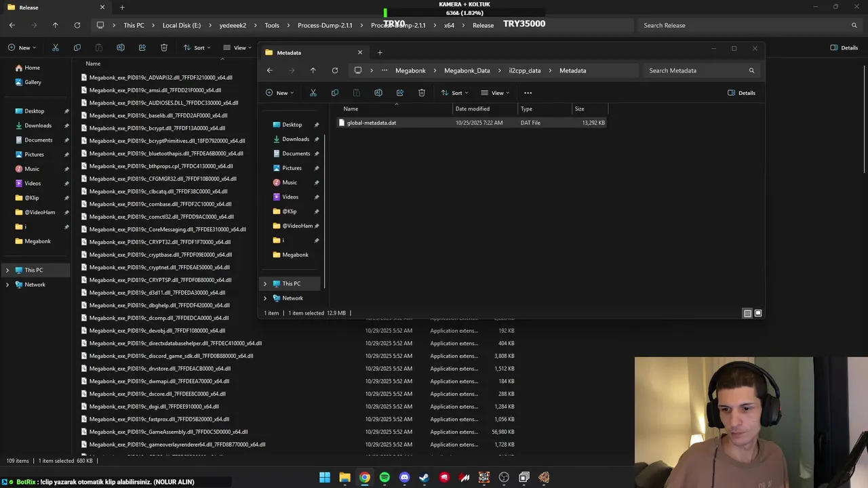Open OBS Studio from the taskbar

(504, 477)
